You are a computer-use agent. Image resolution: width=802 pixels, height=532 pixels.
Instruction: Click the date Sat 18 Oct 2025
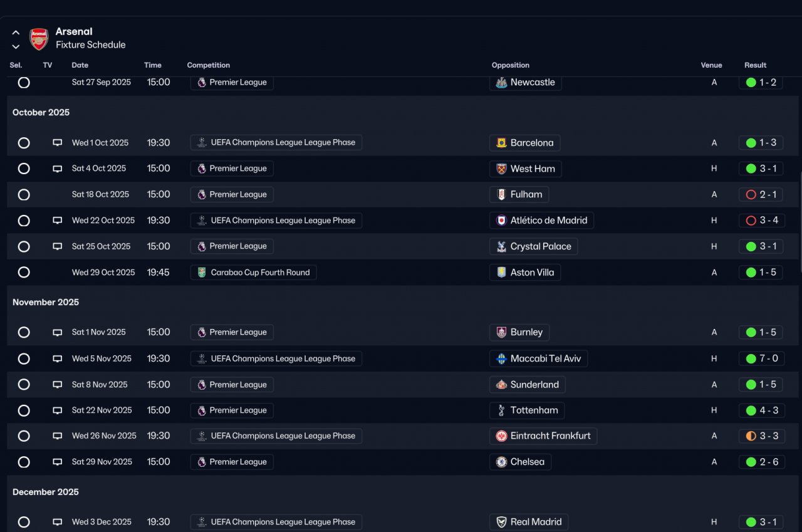[100, 195]
